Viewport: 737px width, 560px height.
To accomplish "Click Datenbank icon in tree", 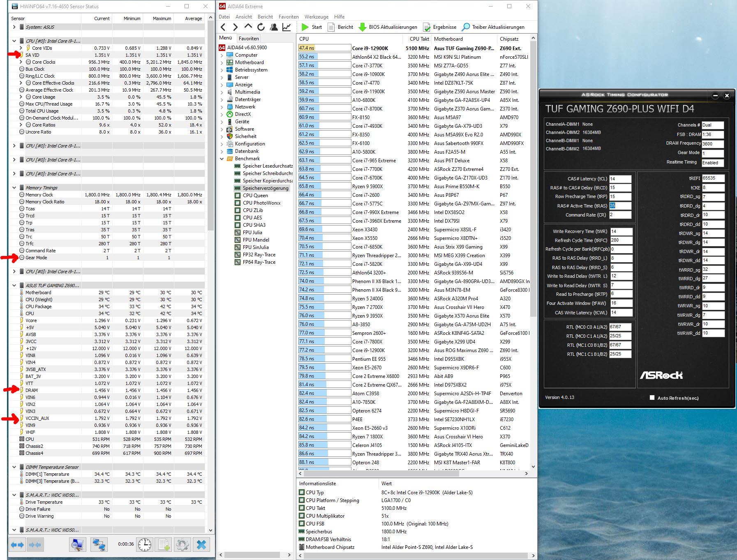I will coord(229,151).
